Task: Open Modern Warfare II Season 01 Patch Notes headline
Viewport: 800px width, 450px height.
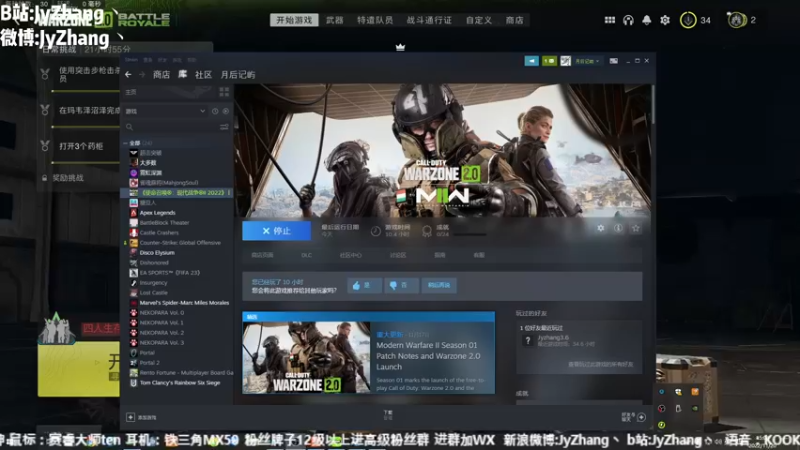Action: 428,356
